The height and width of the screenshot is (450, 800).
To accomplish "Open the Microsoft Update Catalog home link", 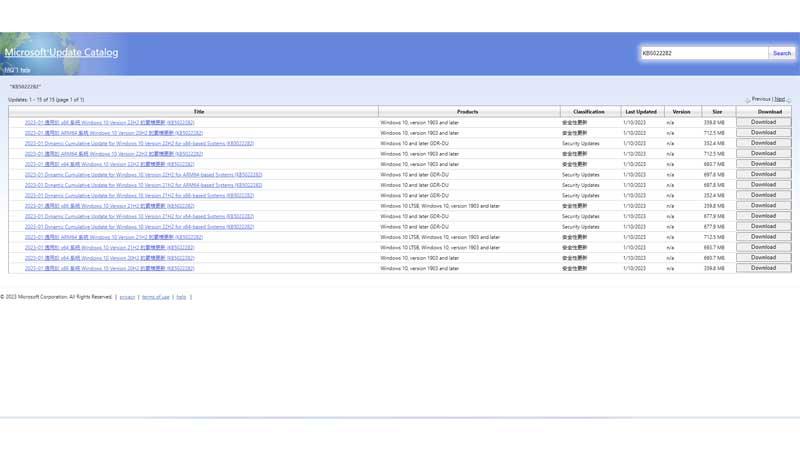I will point(61,52).
